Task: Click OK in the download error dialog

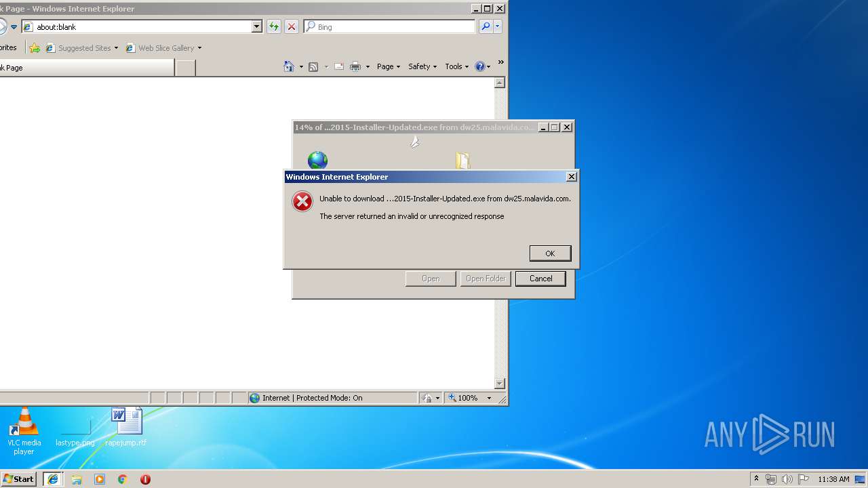Action: 550,253
